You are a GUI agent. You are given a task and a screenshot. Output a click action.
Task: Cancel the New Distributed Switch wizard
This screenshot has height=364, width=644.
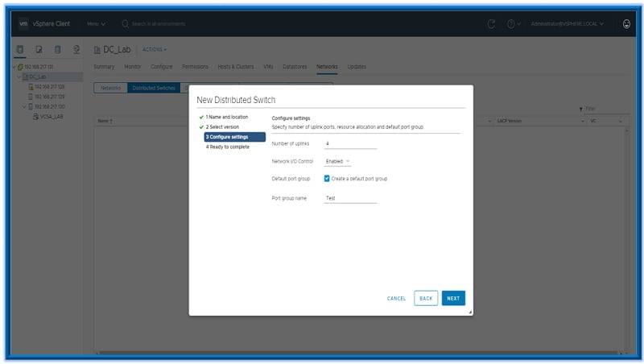396,298
